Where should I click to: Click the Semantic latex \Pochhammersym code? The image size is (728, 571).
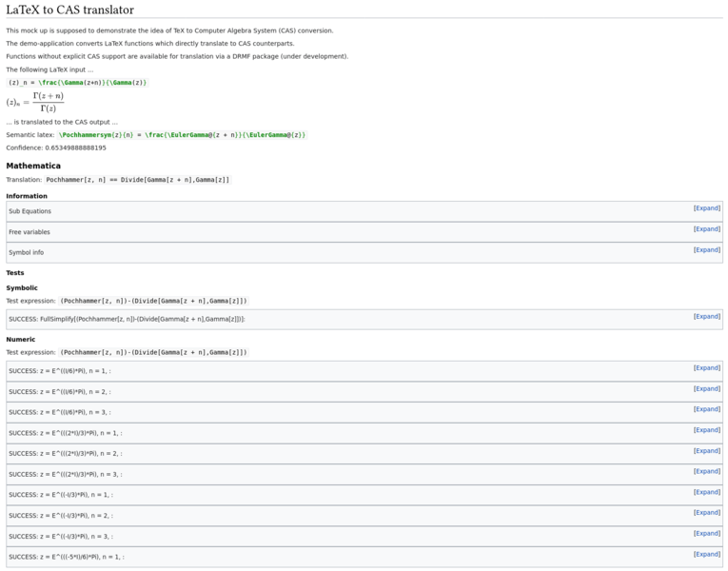(x=183, y=135)
